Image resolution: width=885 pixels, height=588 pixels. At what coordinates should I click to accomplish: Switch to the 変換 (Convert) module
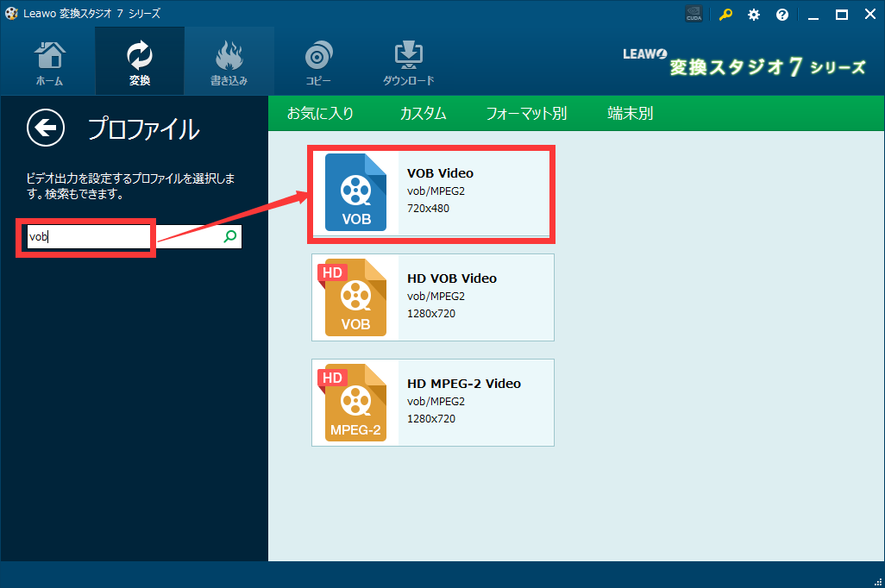coord(139,60)
